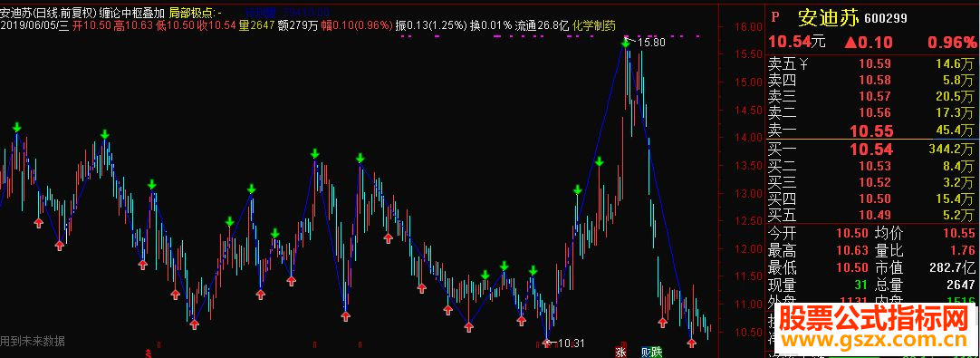
Task: Click the blue 财 marker at chart bottom
Action: 646,352
